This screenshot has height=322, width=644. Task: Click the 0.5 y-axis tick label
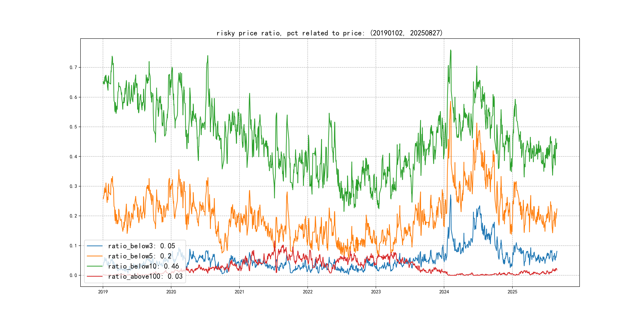[x=73, y=127]
